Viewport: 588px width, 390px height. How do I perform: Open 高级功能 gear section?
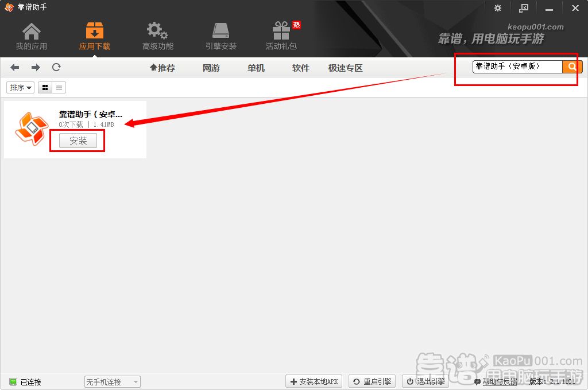(x=157, y=36)
